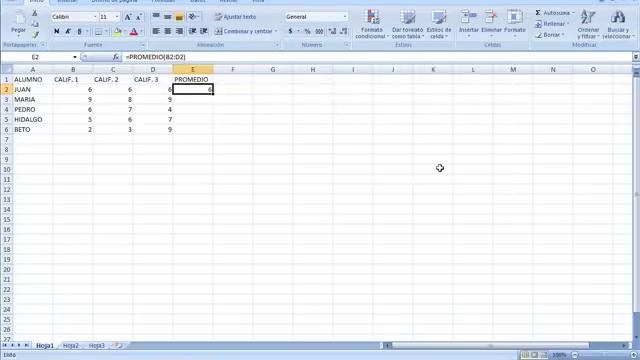Click the increase indent icon
This screenshot has width=640, height=360.
204,31
